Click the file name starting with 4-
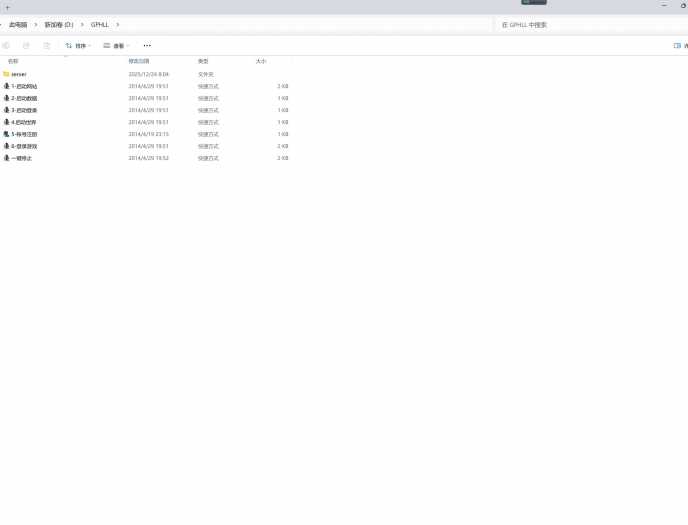 click(x=24, y=122)
